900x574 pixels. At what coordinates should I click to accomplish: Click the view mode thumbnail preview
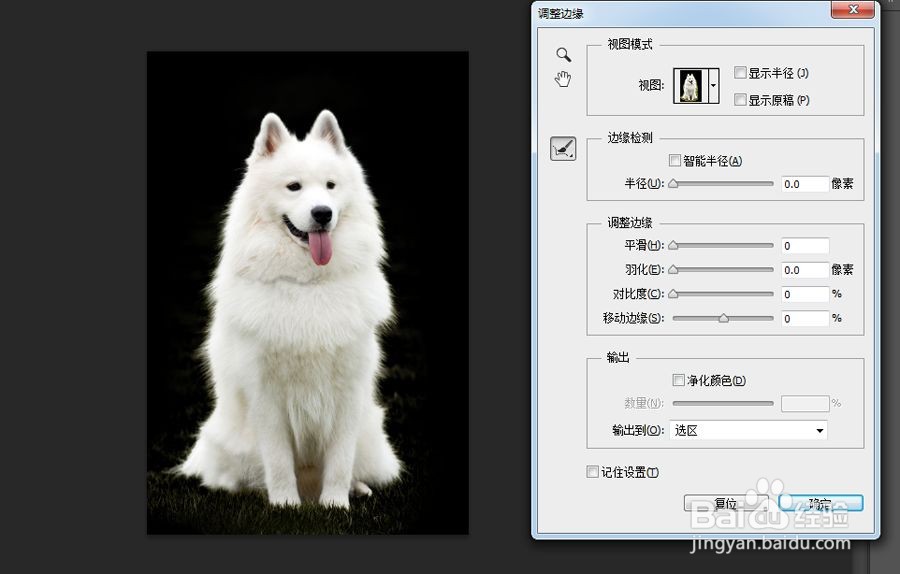(x=690, y=86)
